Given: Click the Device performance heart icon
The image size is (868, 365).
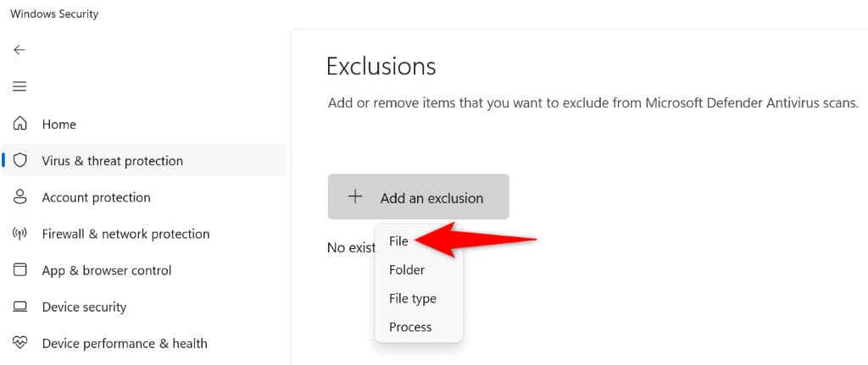Looking at the screenshot, I should 20,343.
